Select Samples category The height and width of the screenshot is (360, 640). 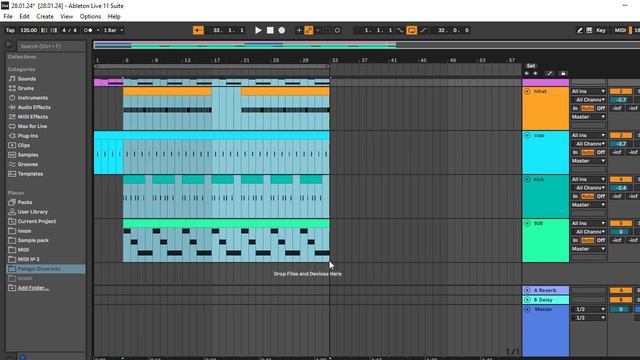tap(28, 155)
